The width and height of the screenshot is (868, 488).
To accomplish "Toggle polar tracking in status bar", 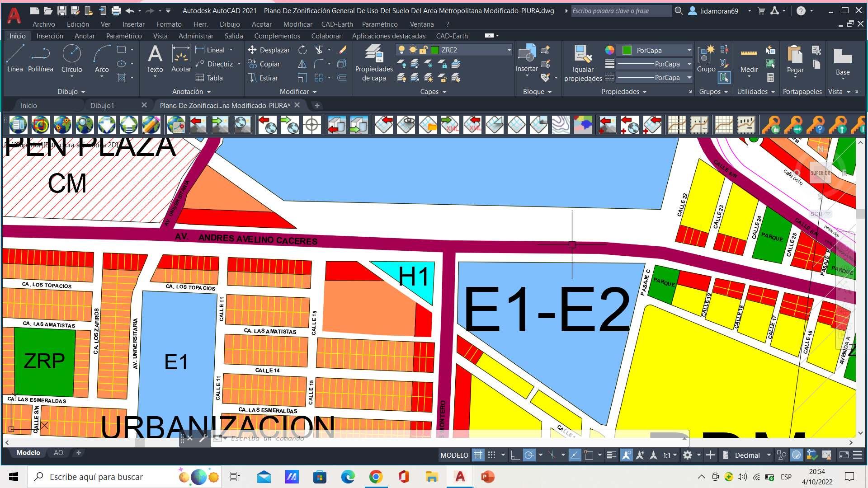I will 529,455.
